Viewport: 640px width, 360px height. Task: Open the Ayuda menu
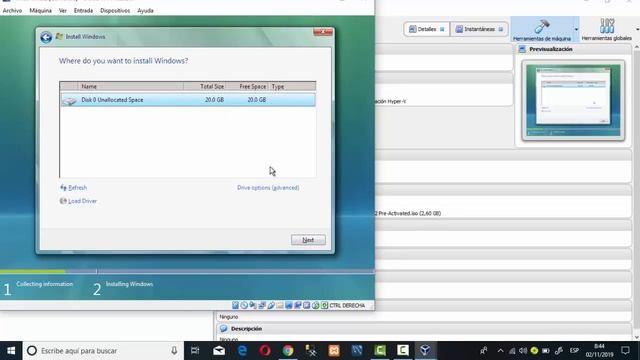(145, 11)
